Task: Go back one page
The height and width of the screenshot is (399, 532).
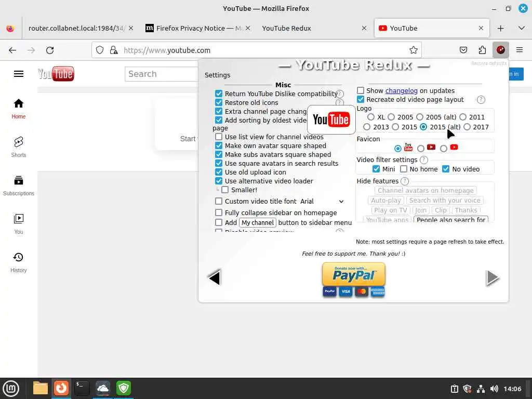Action: 12,50
